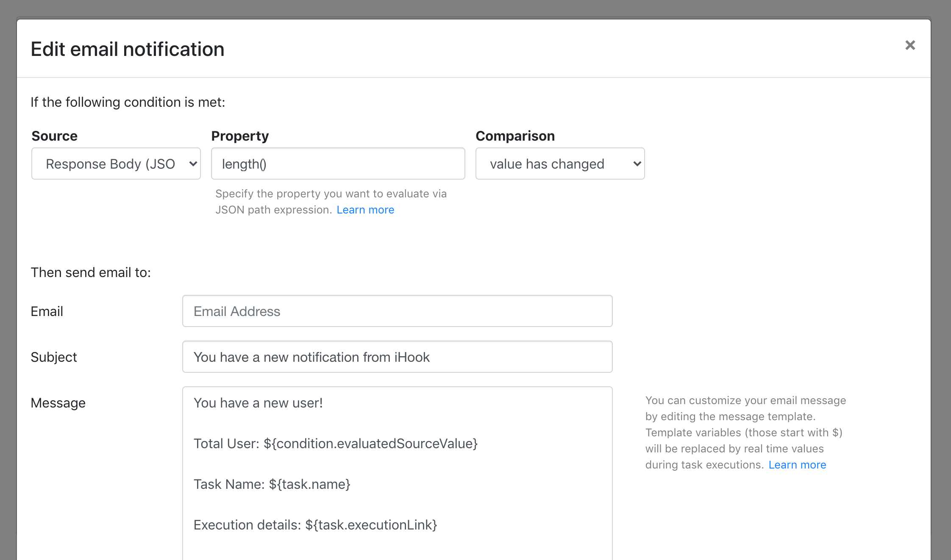Open the Source dropdown
This screenshot has width=951, height=560.
pos(116,164)
